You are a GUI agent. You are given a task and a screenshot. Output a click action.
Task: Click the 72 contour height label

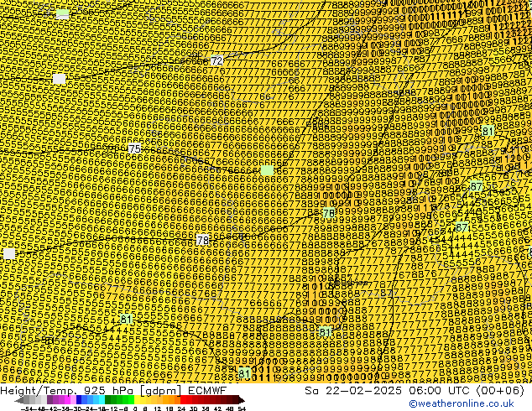(x=216, y=60)
